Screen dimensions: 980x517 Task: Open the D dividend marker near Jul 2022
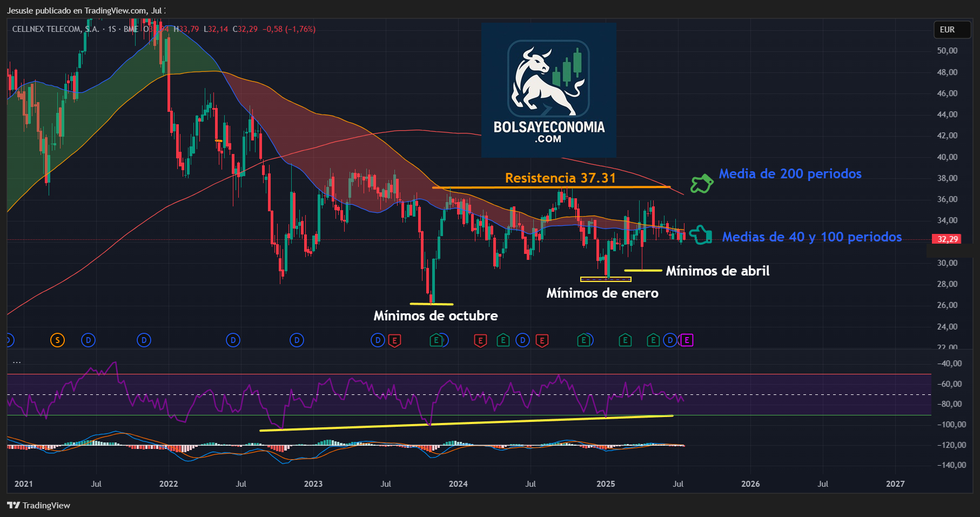(233, 340)
